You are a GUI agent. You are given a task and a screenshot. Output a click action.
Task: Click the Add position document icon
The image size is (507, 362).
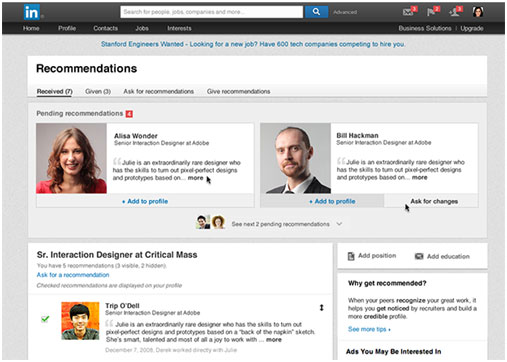(351, 256)
